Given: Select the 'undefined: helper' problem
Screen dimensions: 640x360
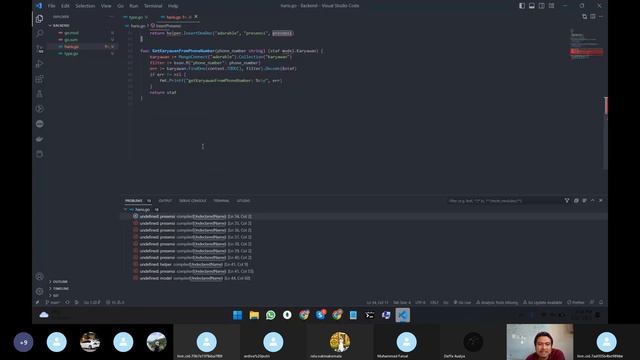Looking at the screenshot, I should (x=363, y=264).
